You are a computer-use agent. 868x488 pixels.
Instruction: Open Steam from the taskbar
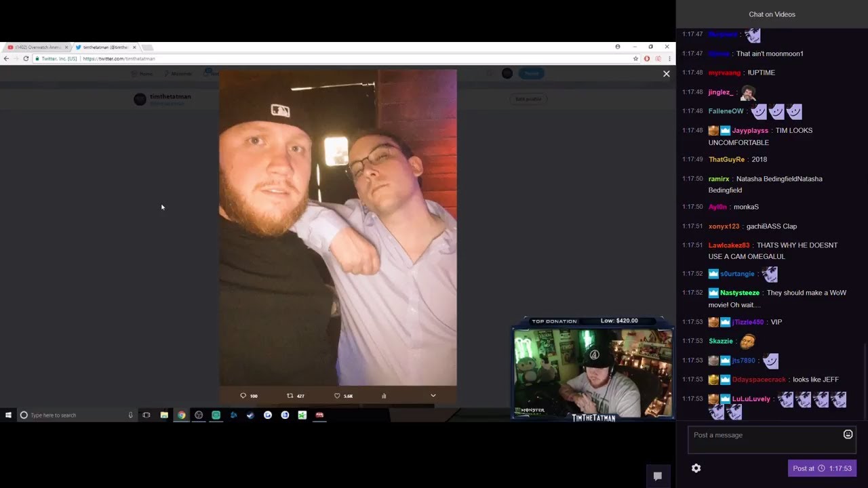[x=250, y=415]
